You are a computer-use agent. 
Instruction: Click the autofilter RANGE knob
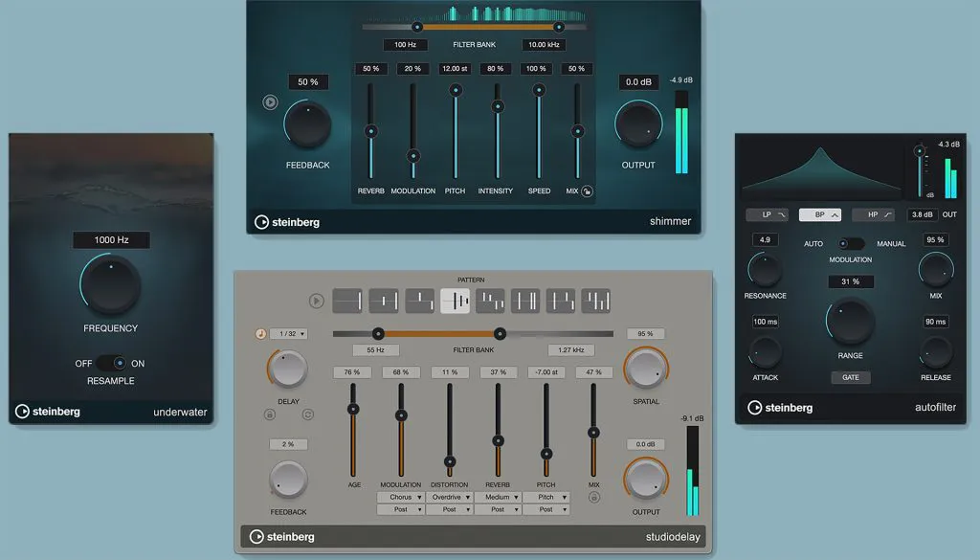click(850, 322)
